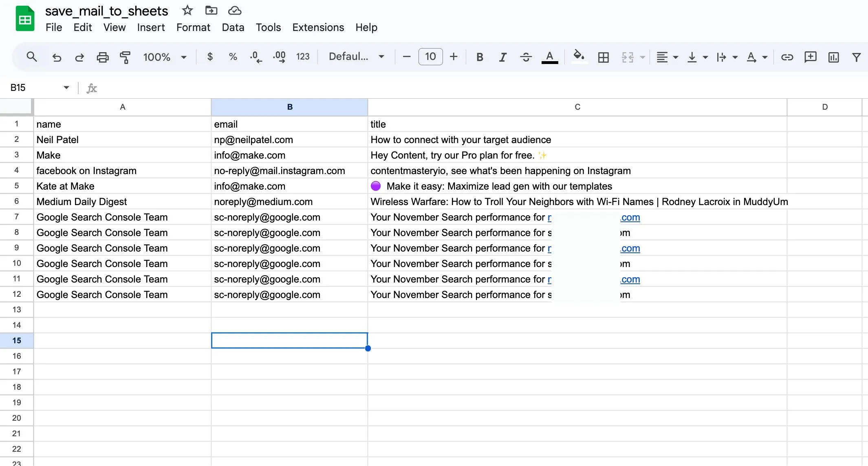Image resolution: width=868 pixels, height=466 pixels.
Task: Insert a link
Action: [787, 57]
